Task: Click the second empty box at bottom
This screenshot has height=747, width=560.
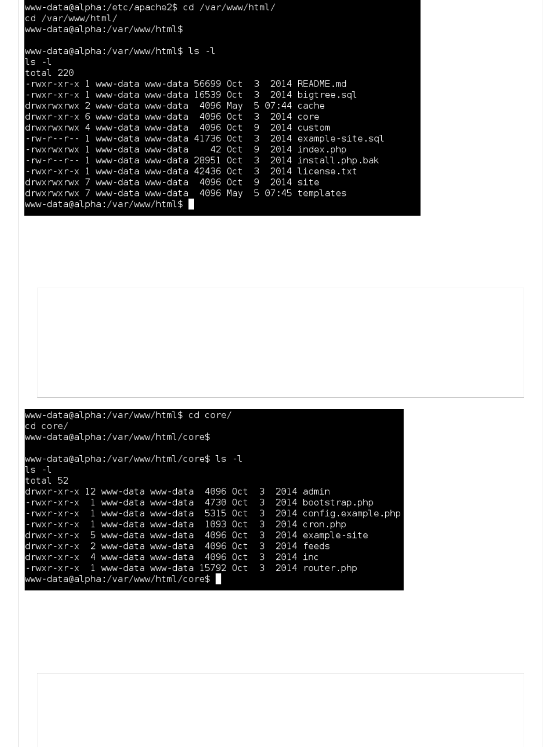Action: 280,710
